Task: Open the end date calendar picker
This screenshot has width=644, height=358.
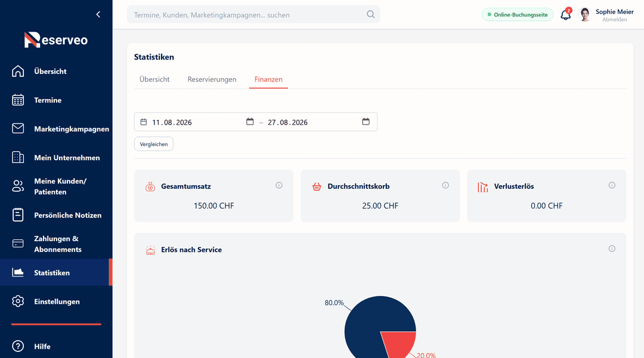Action: coord(366,122)
